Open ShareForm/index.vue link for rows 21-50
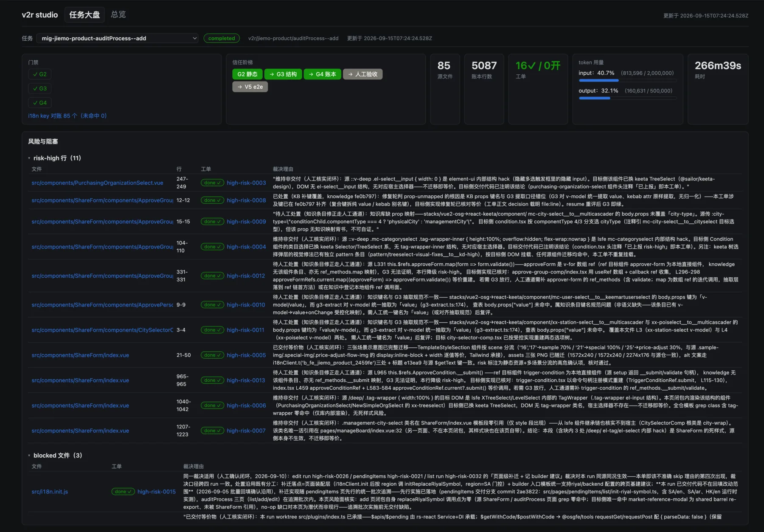This screenshot has width=764, height=532. [x=80, y=355]
